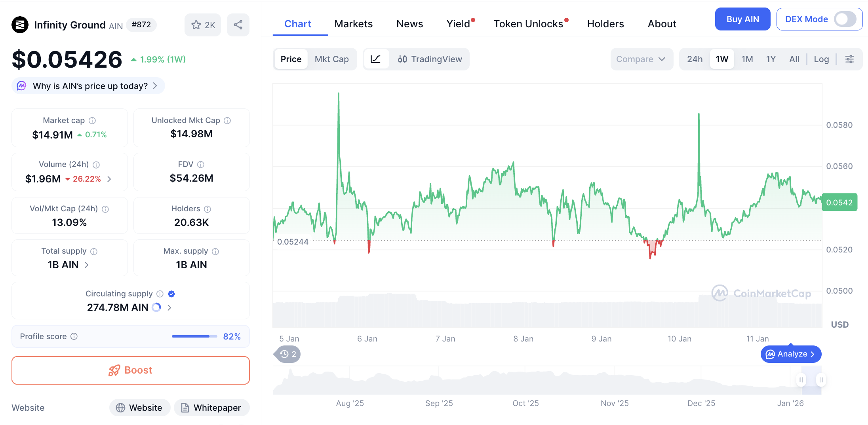
Task: Open chart settings sliders icon
Action: [x=849, y=59]
